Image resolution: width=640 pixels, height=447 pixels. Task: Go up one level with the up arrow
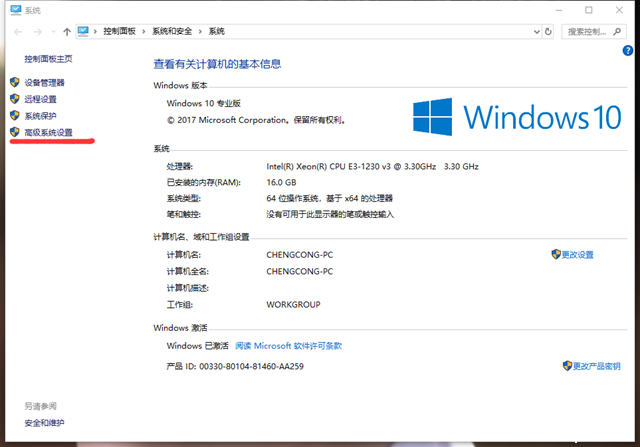pyautogui.click(x=66, y=32)
